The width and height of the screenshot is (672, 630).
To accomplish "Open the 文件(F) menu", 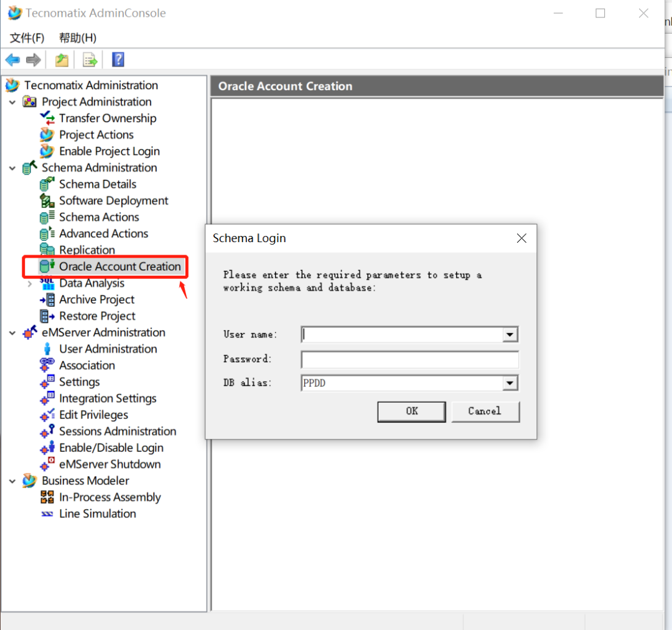I will pos(27,38).
